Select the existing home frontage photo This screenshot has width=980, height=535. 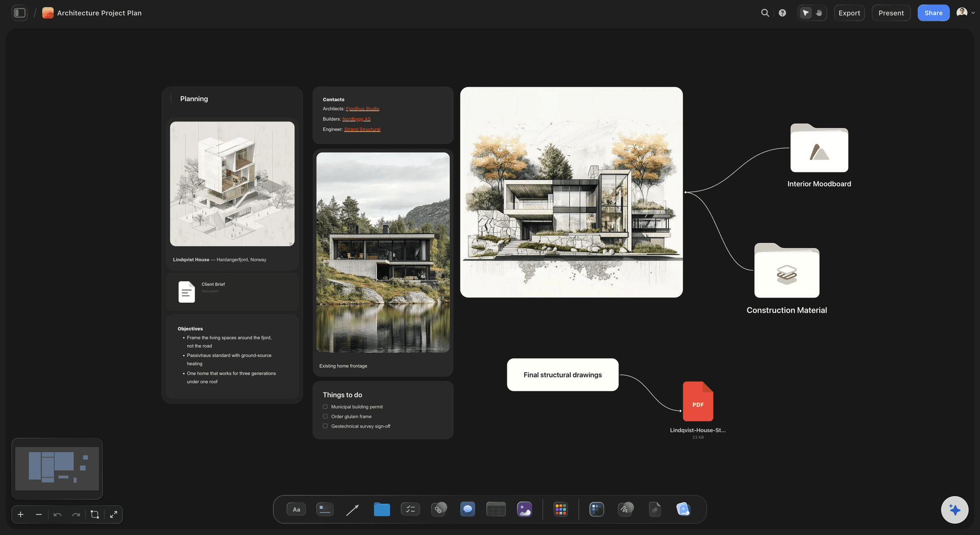(x=383, y=252)
